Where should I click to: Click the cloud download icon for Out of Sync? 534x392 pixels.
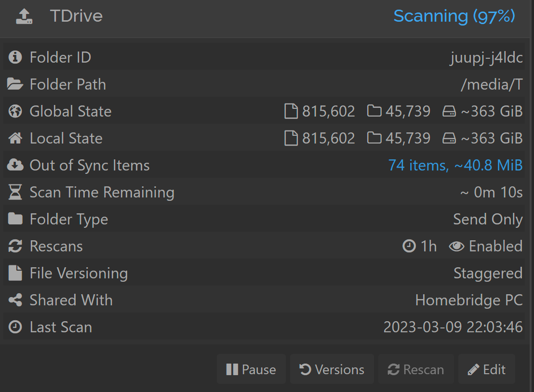click(x=15, y=165)
